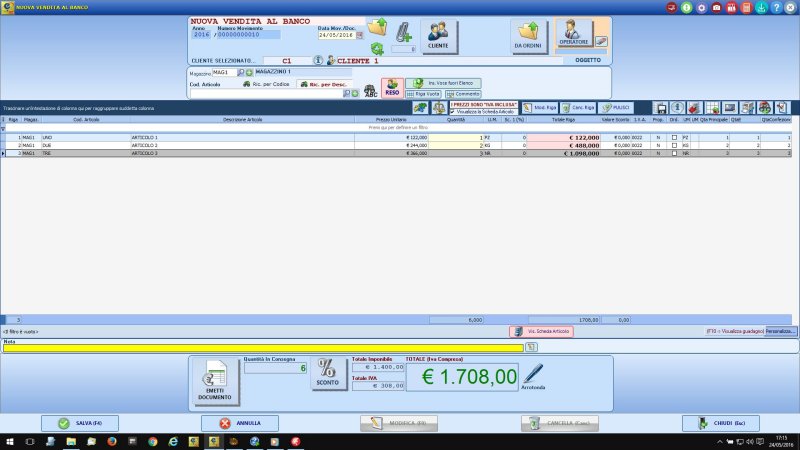Toggle the Ord. checkbox in ARTICOLO 1 row
Screen dimensions: 800x450
[674, 138]
